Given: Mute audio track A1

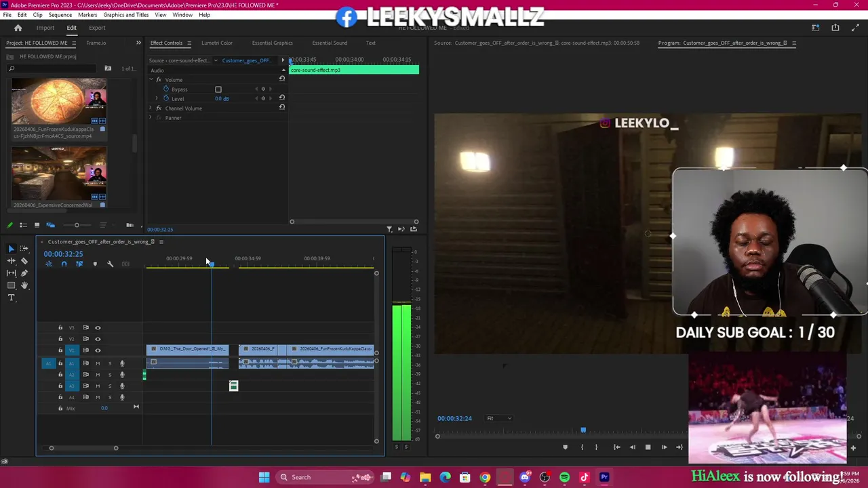Looking at the screenshot, I should pos(98,363).
